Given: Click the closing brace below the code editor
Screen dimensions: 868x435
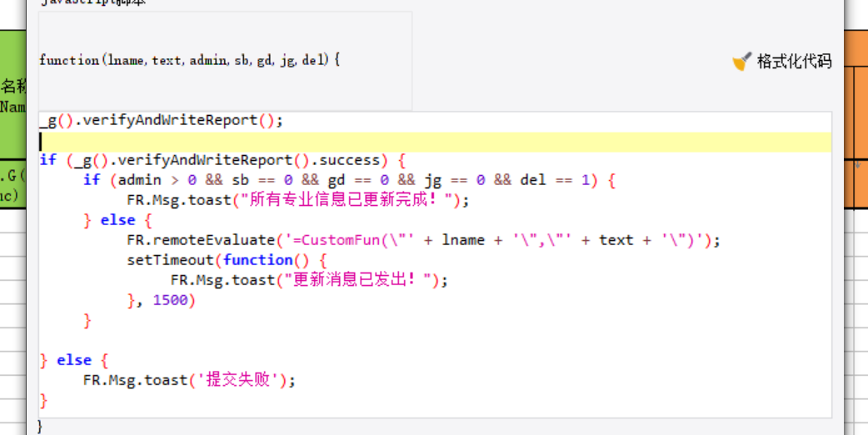Looking at the screenshot, I should (x=40, y=426).
